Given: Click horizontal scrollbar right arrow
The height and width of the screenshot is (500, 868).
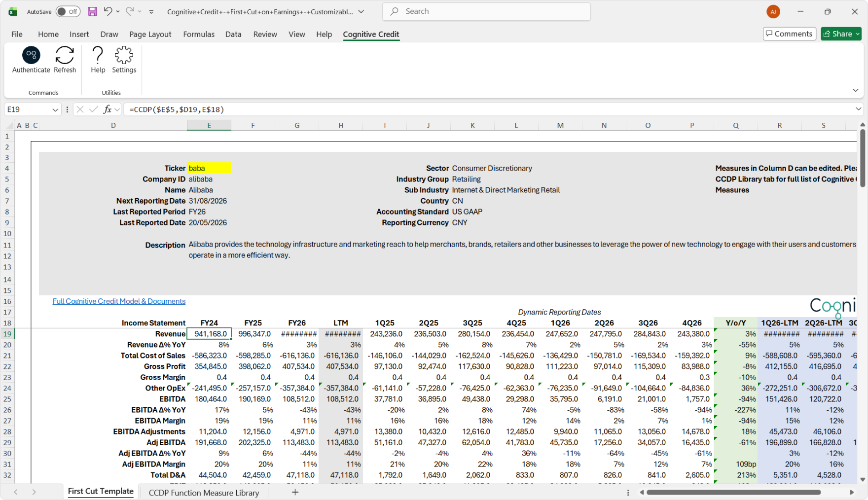Looking at the screenshot, I should coord(852,492).
